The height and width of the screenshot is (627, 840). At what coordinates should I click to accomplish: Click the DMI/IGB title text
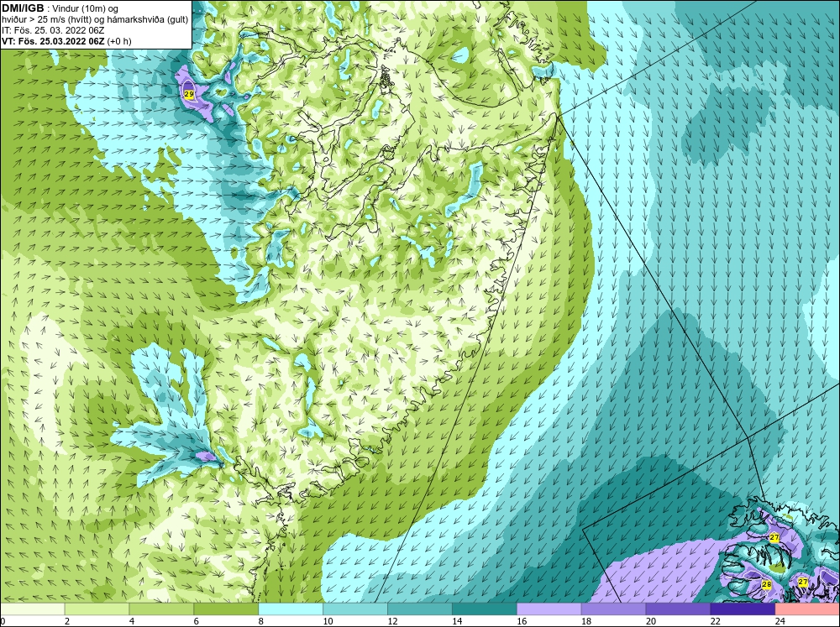click(x=23, y=8)
